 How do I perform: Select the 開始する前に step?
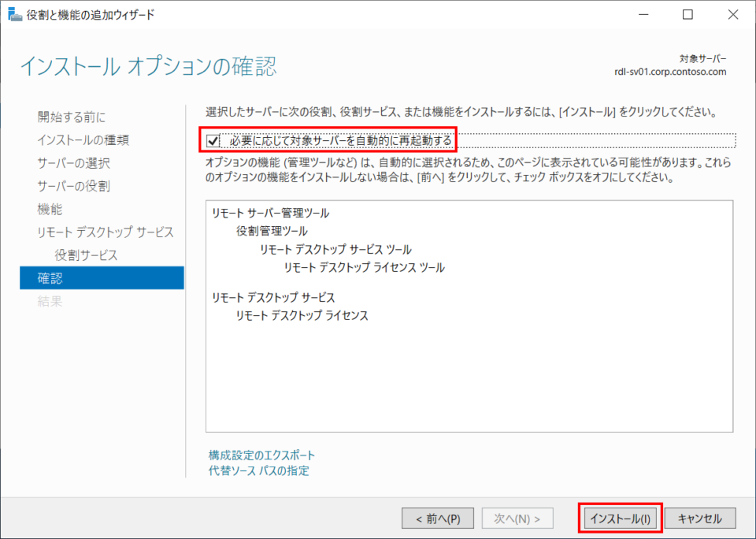point(72,117)
